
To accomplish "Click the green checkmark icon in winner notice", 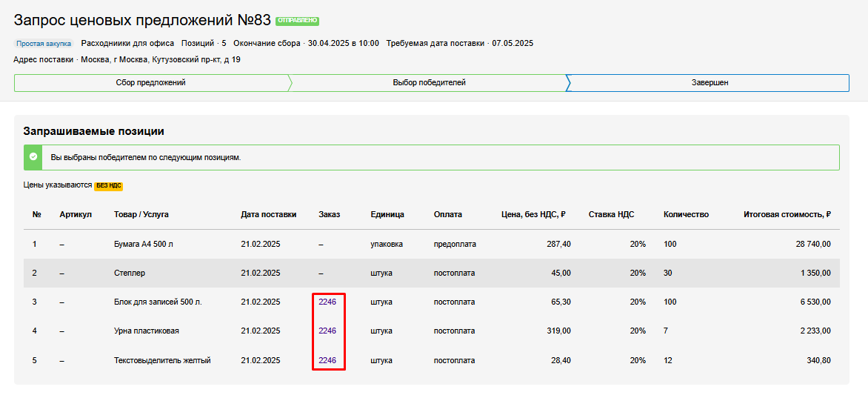I will click(33, 157).
